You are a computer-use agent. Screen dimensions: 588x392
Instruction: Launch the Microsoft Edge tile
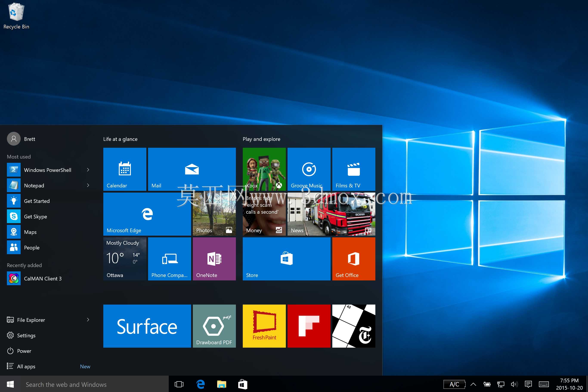click(147, 214)
